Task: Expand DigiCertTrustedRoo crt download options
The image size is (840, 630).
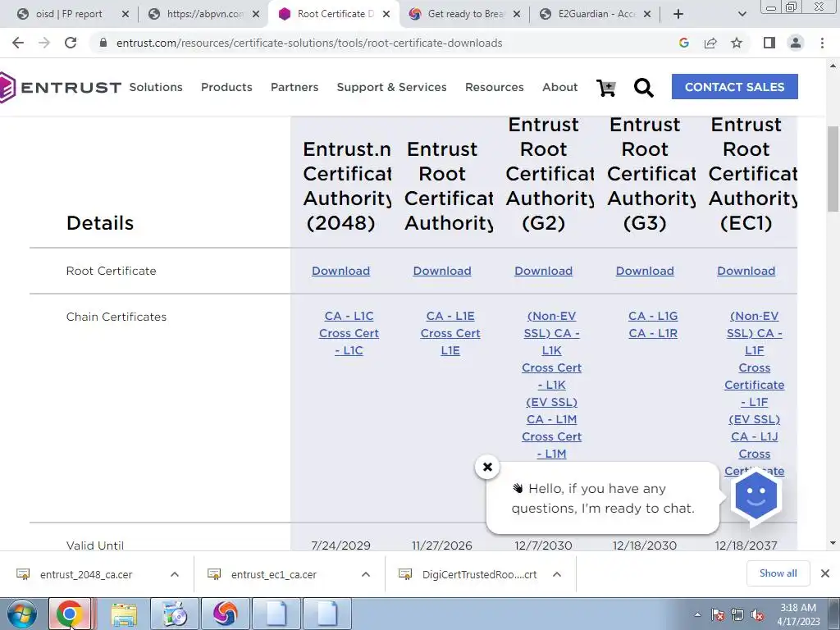Action: coord(557,574)
